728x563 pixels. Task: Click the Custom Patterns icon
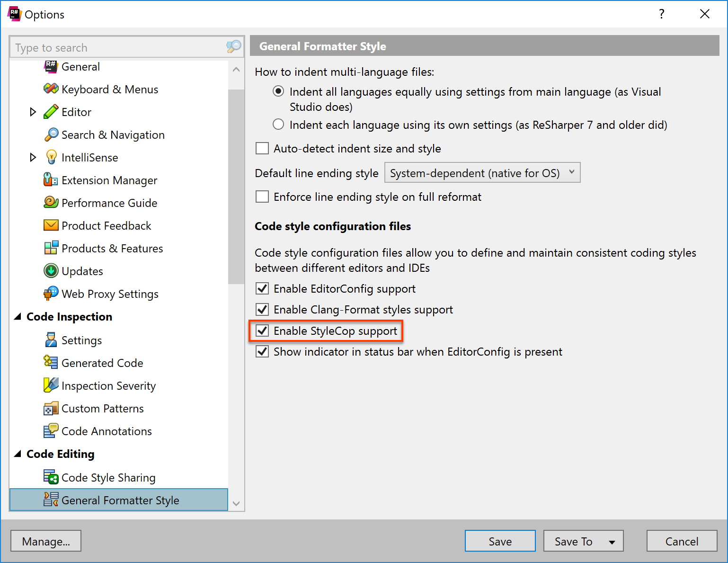click(51, 408)
